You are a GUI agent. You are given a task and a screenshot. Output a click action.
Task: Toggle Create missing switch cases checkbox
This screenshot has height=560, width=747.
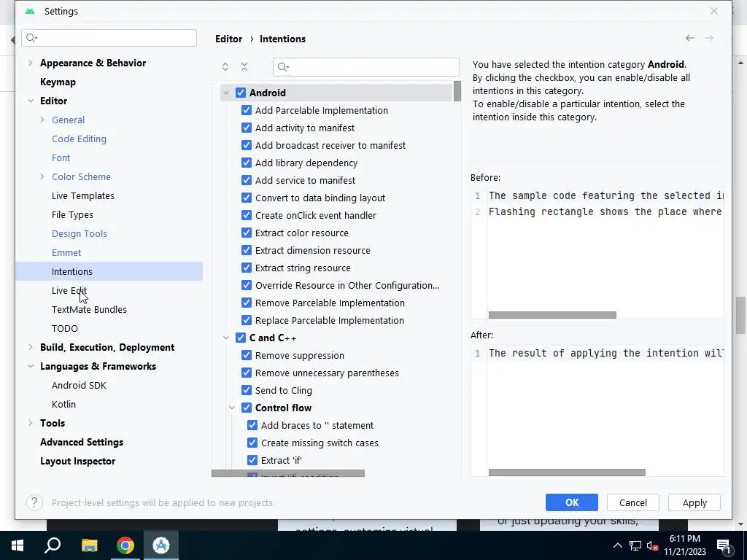[252, 443]
